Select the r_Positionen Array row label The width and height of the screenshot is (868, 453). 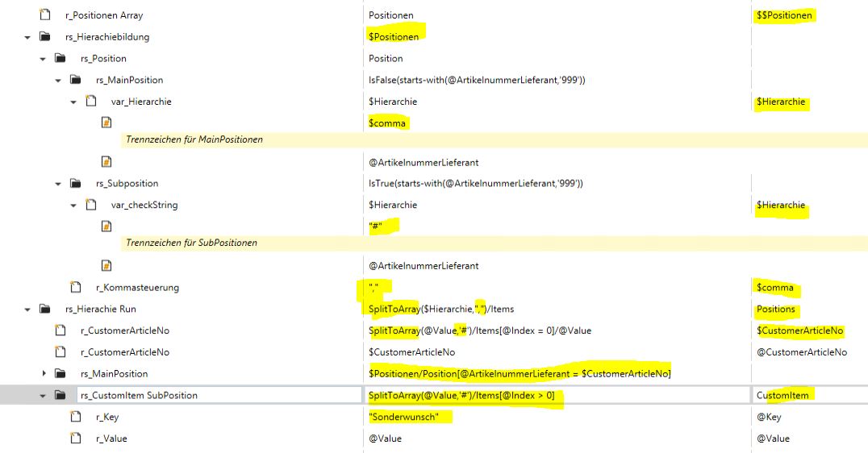(104, 15)
